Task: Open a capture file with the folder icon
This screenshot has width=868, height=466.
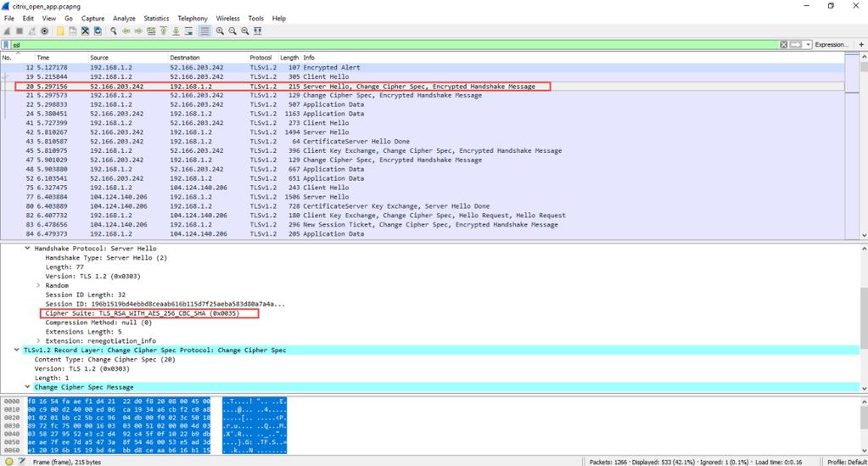Action: click(60, 31)
